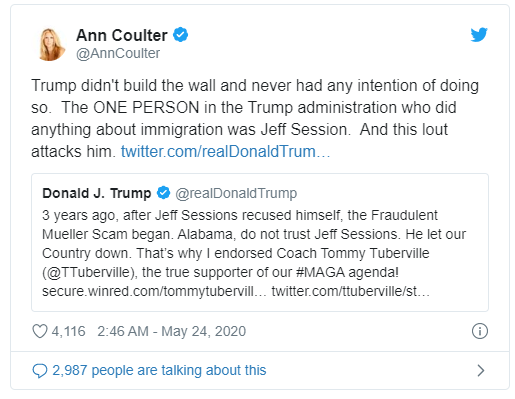515x399 pixels.
Task: Open the twitter.com/realDonaldTrum… link
Action: [x=225, y=151]
